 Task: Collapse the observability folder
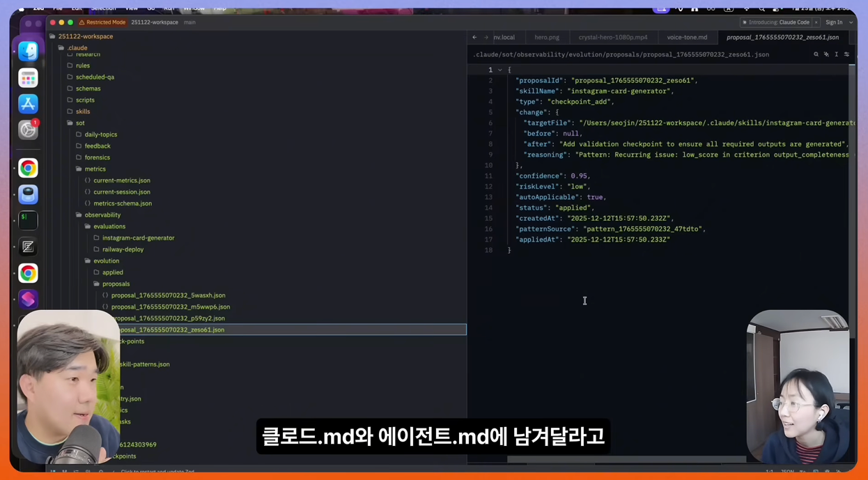click(x=102, y=215)
